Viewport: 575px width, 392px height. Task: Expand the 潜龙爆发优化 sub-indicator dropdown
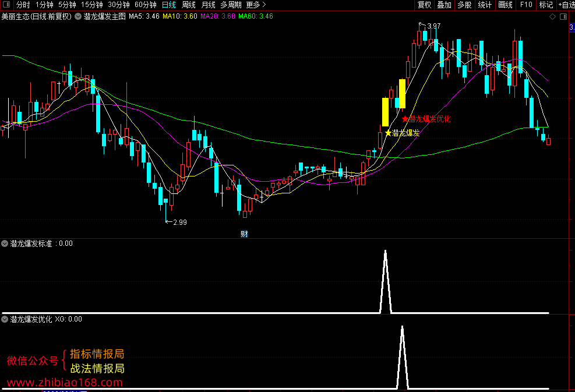click(x=5, y=319)
